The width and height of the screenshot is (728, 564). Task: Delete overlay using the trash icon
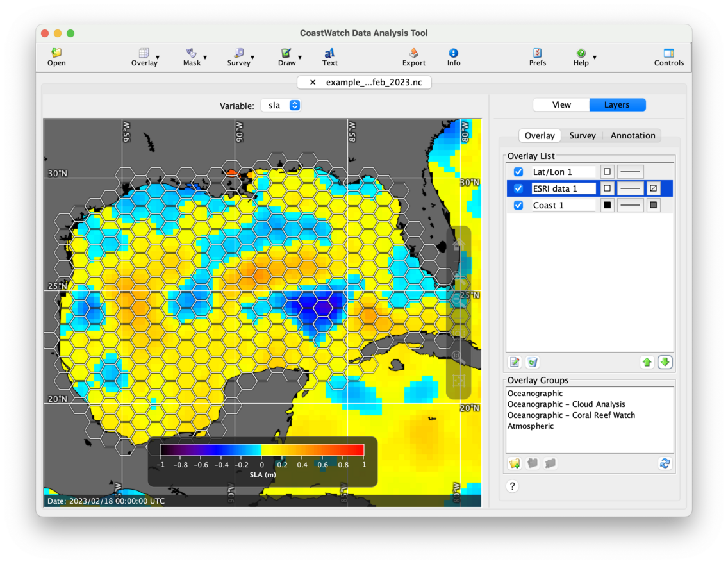point(532,362)
